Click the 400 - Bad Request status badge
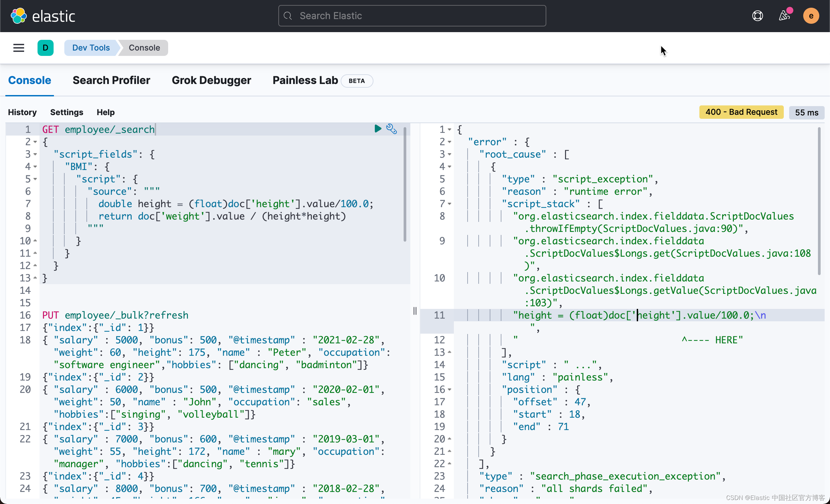The image size is (830, 504). point(741,112)
